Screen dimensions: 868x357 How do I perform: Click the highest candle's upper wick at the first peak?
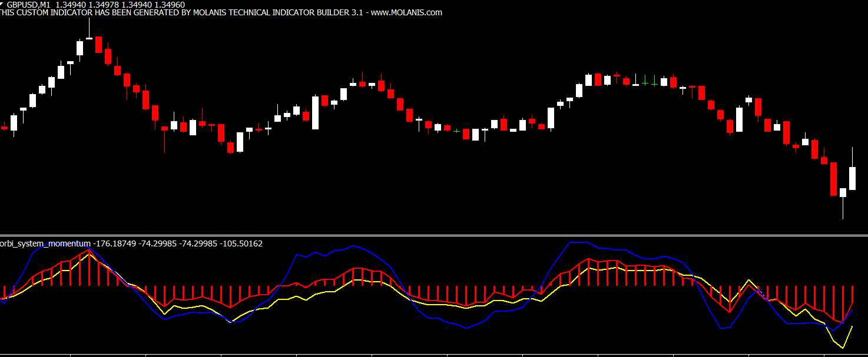coord(90,26)
